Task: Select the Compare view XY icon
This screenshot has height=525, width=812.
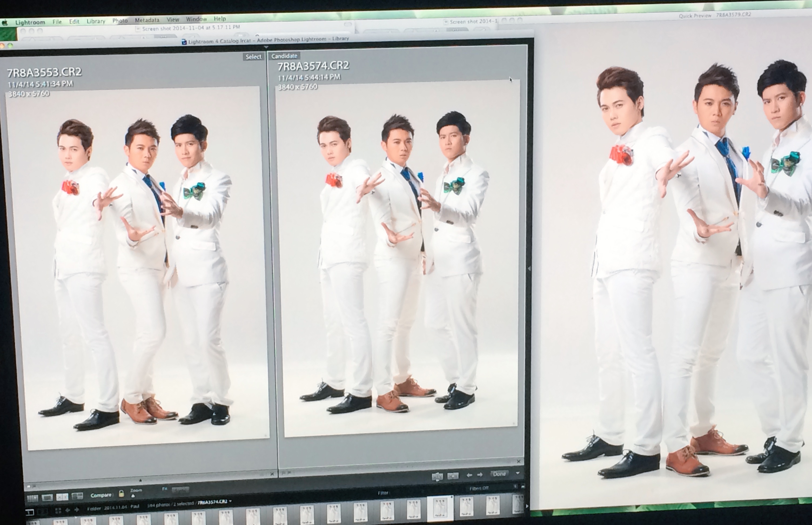Action: [x=62, y=497]
